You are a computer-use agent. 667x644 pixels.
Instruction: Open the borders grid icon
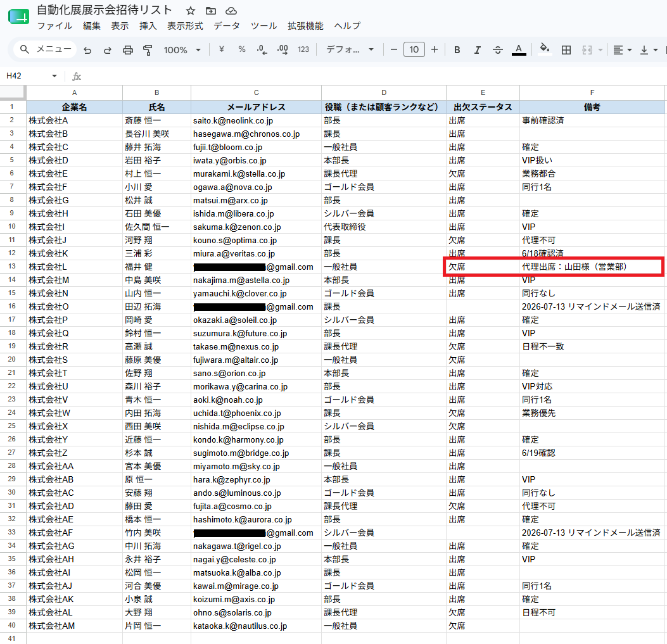point(566,50)
